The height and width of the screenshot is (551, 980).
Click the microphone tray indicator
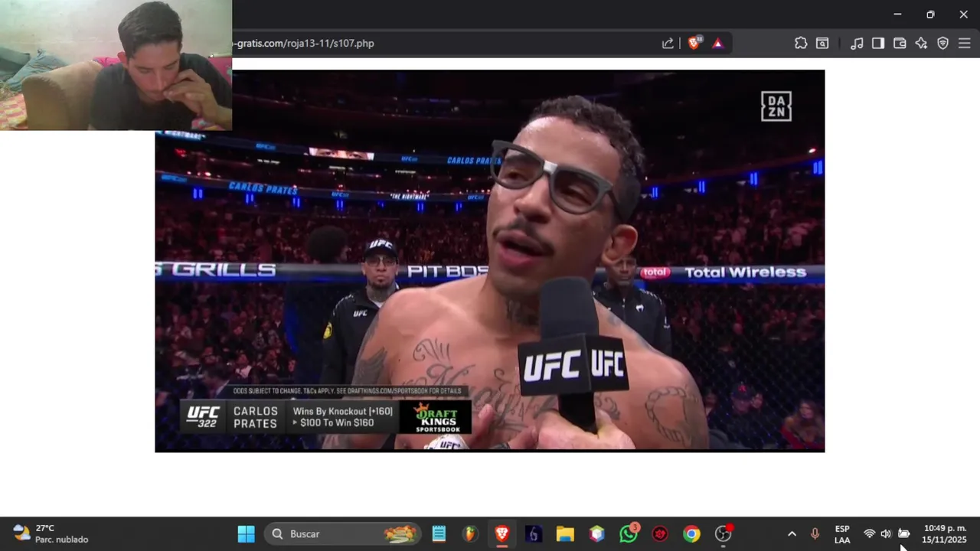[815, 534]
